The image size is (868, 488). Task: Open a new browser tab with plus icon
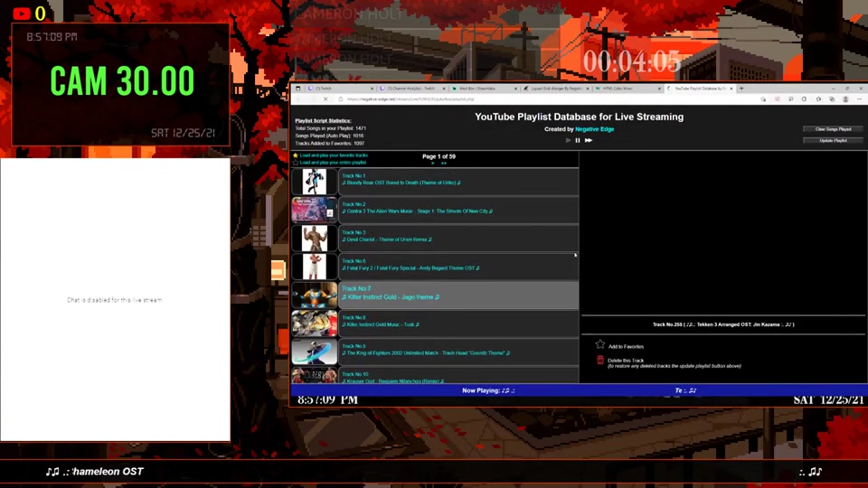(x=741, y=89)
